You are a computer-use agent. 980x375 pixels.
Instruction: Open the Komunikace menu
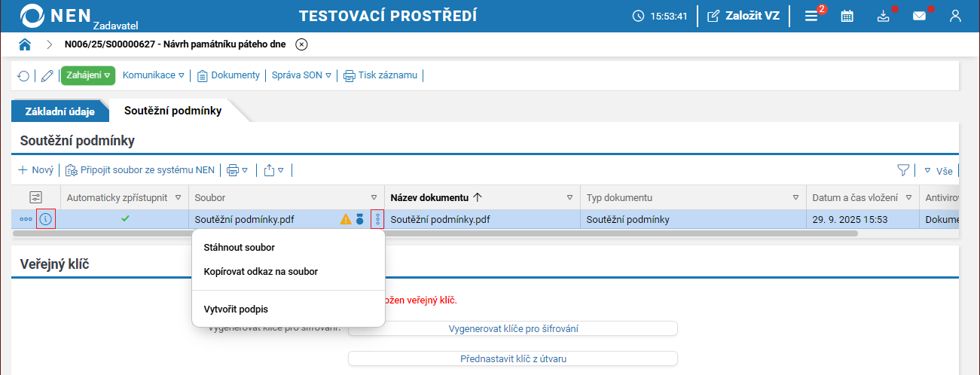click(x=154, y=75)
